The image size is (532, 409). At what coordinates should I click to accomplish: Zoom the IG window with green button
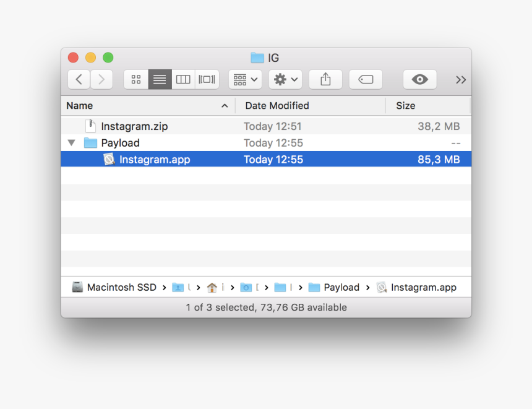pos(108,58)
